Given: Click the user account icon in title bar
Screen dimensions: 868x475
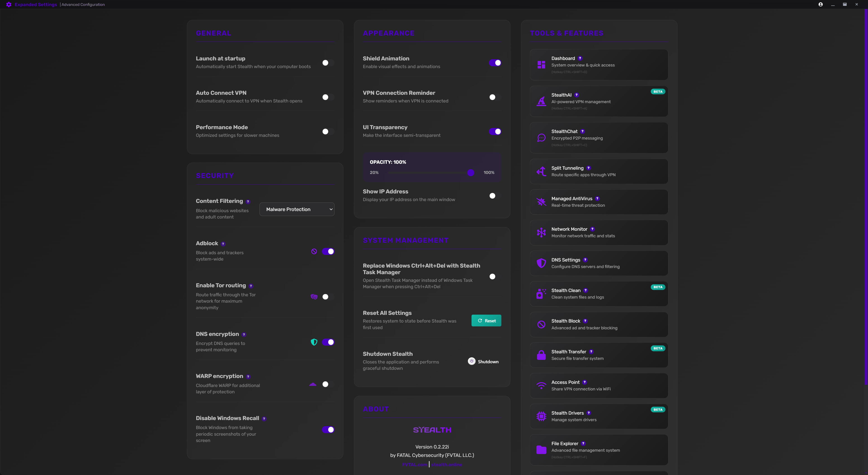Looking at the screenshot, I should click(x=821, y=4).
